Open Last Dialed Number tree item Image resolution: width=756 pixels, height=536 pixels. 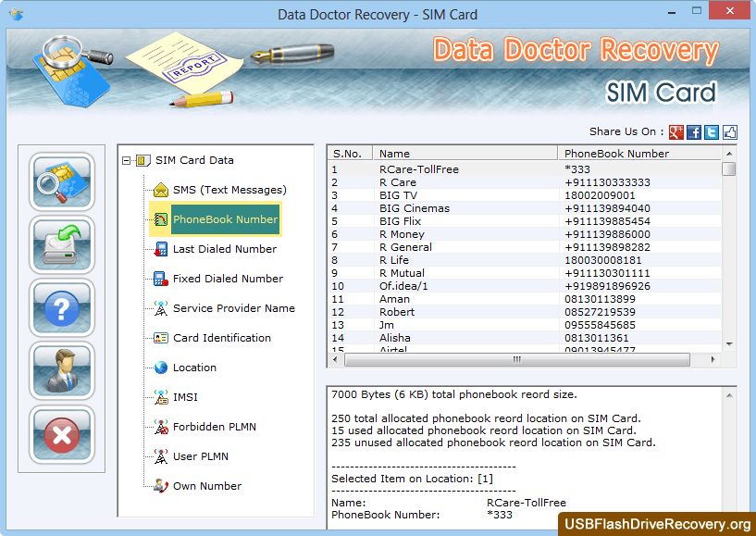click(x=224, y=249)
